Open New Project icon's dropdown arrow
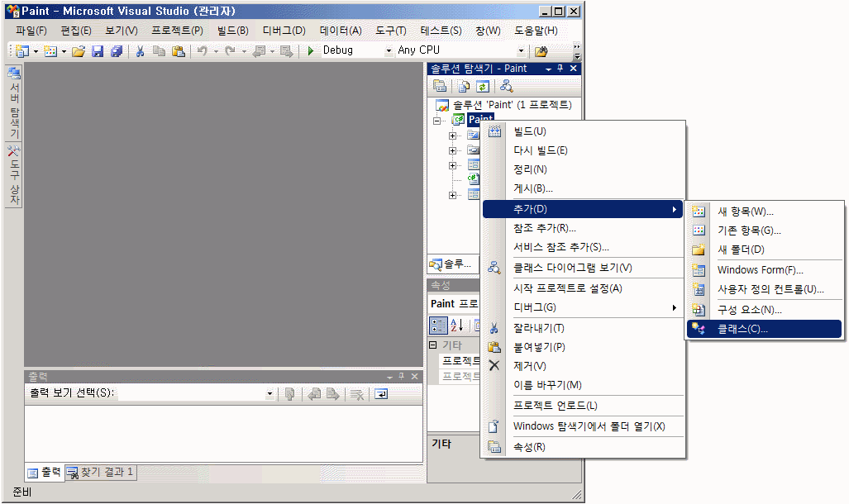This screenshot has height=504, width=849. pyautogui.click(x=36, y=51)
